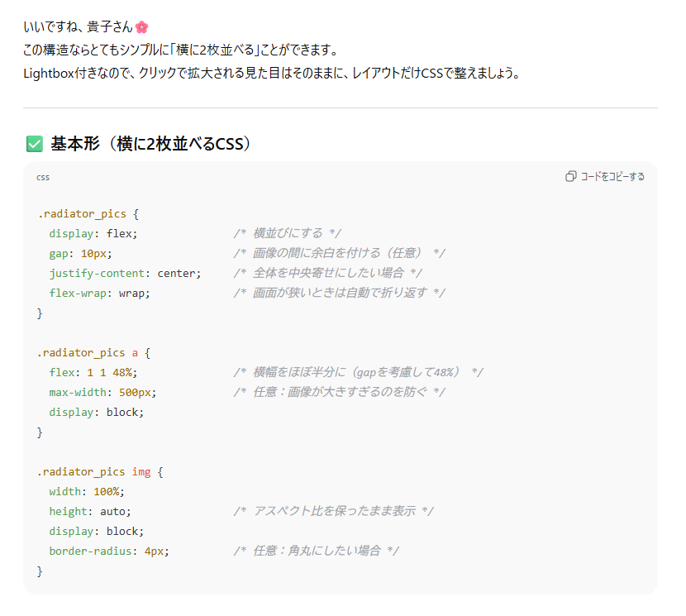Click the heading '基本形（横に2枚並べるCSS）'
This screenshot has width=686, height=616.
pyautogui.click(x=150, y=144)
